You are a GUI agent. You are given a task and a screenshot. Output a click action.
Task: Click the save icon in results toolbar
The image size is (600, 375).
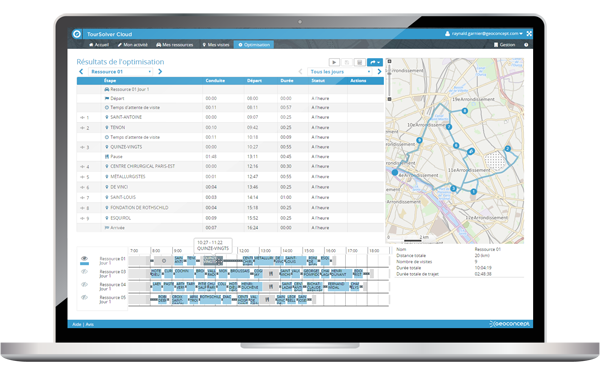[360, 62]
